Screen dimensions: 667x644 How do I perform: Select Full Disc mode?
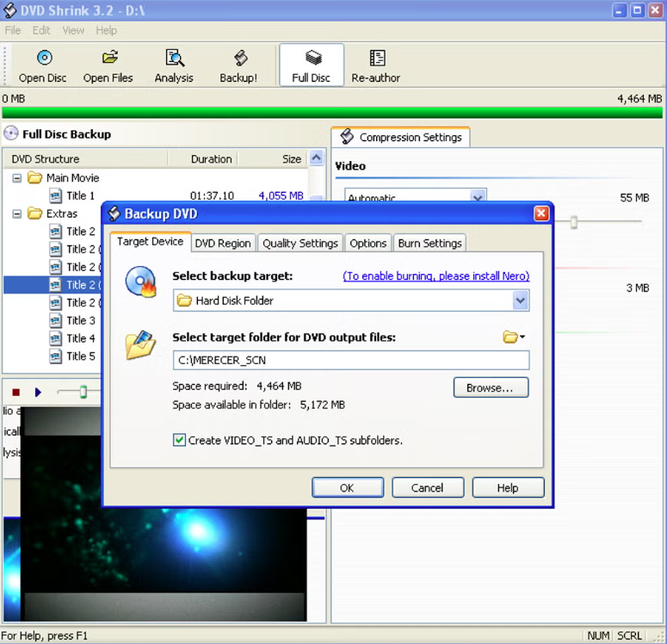[312, 65]
